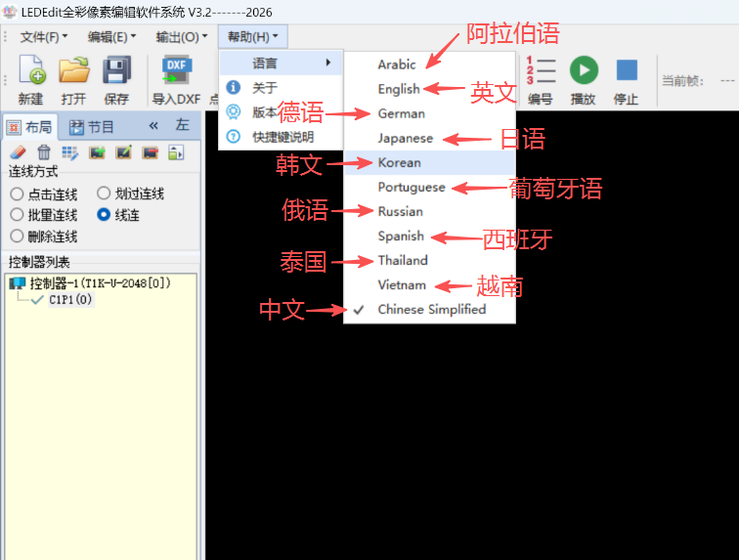
Task: Set language to Thailand
Action: 430,260
